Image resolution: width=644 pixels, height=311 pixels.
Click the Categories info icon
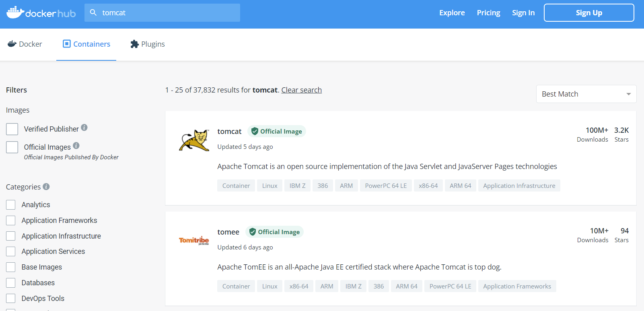click(x=46, y=187)
